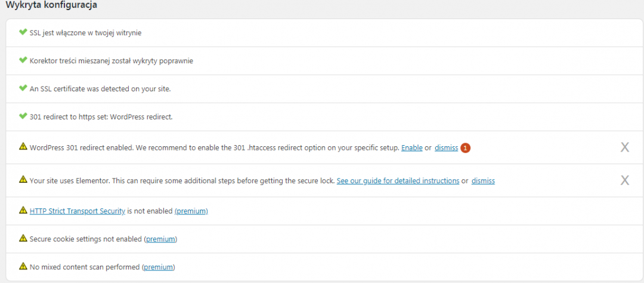Dismiss the Elementor notice via dismiss link
644x283 pixels.
click(483, 181)
